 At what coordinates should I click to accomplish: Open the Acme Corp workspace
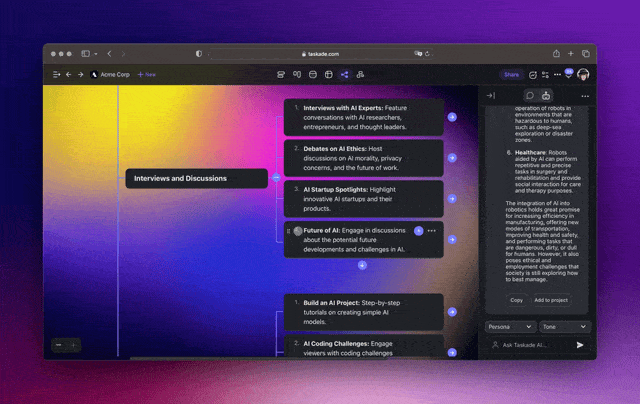click(x=110, y=74)
